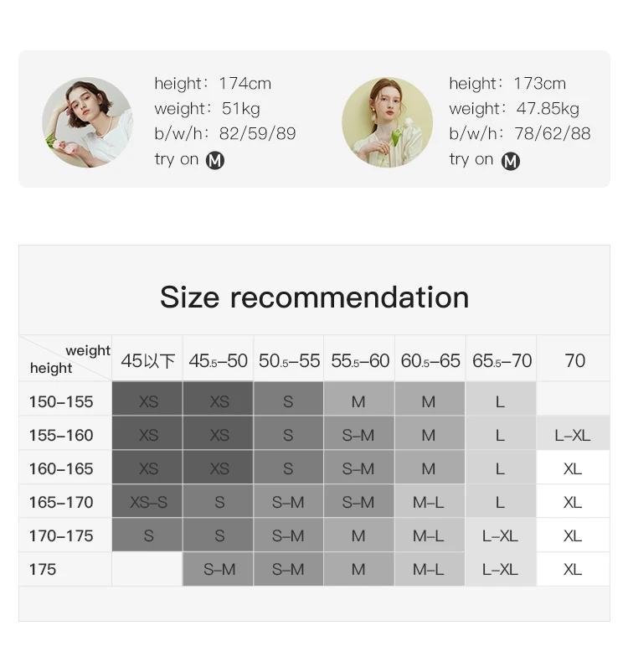Image resolution: width=628 pixels, height=672 pixels.
Task: Click the 165–170 height row label
Action: click(x=61, y=502)
